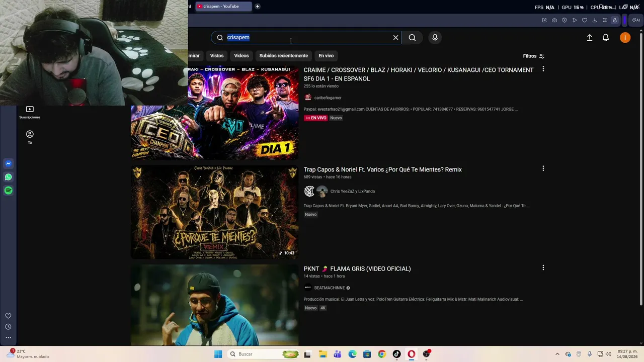Open bookmarks heart in Opera sidebar
Viewport: 644px width, 362px height.
click(8, 316)
